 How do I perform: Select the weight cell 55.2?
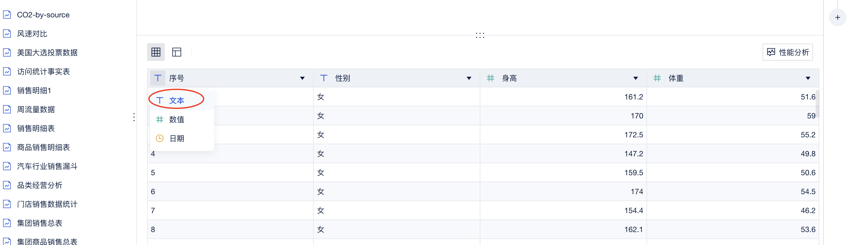coord(733,135)
